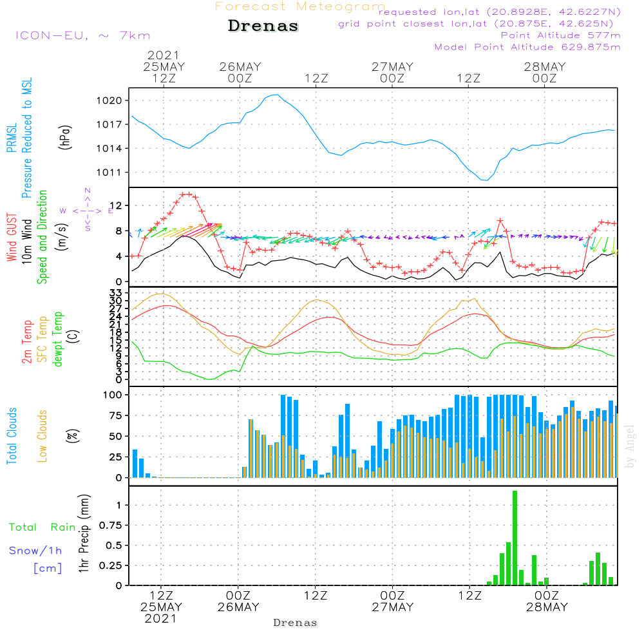644x644 pixels.
Task: Click the "(%)" cloud unit label
Action: [x=73, y=436]
